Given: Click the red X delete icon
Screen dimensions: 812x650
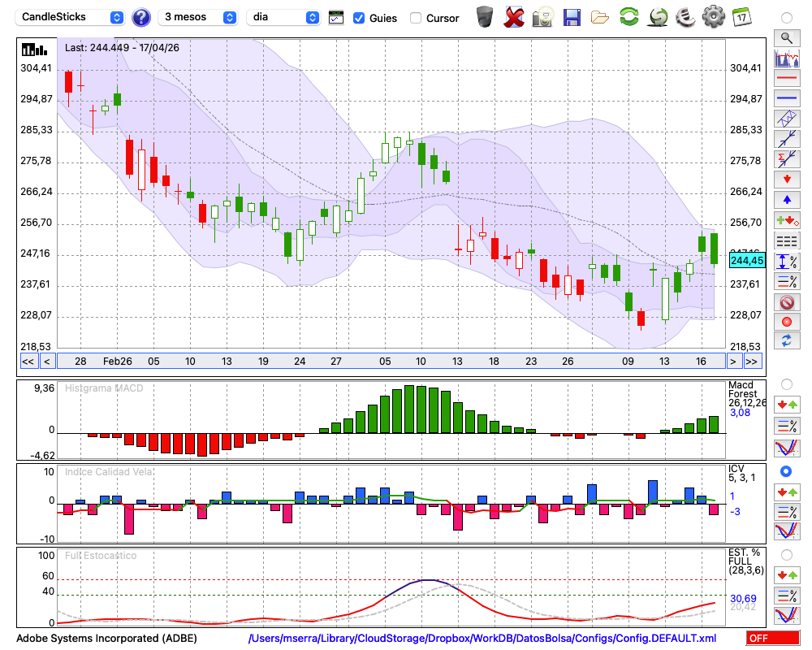Looking at the screenshot, I should [514, 17].
